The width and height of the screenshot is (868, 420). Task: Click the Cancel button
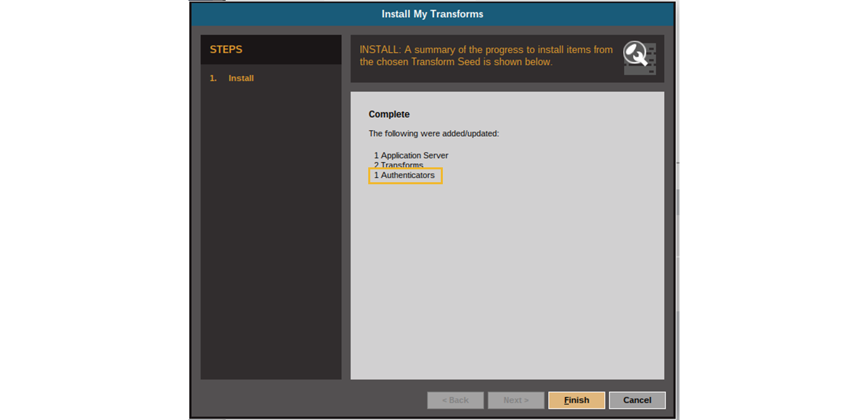pyautogui.click(x=637, y=400)
